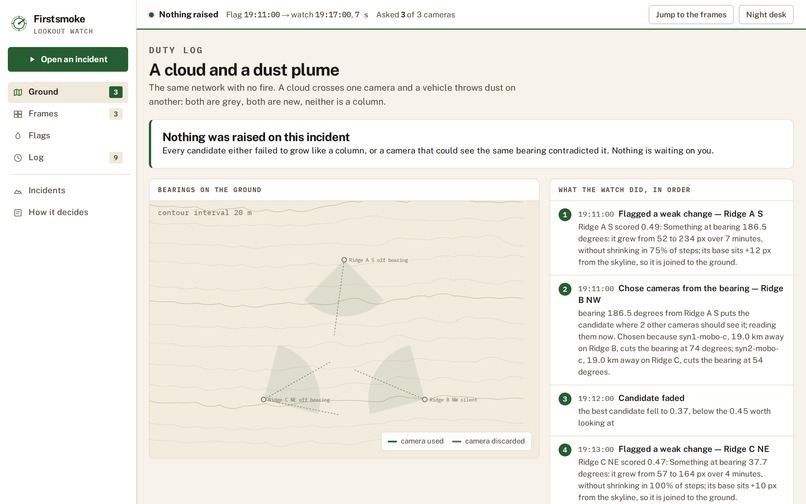
Task: Click step 1 number badge in watch log
Action: pos(565,214)
